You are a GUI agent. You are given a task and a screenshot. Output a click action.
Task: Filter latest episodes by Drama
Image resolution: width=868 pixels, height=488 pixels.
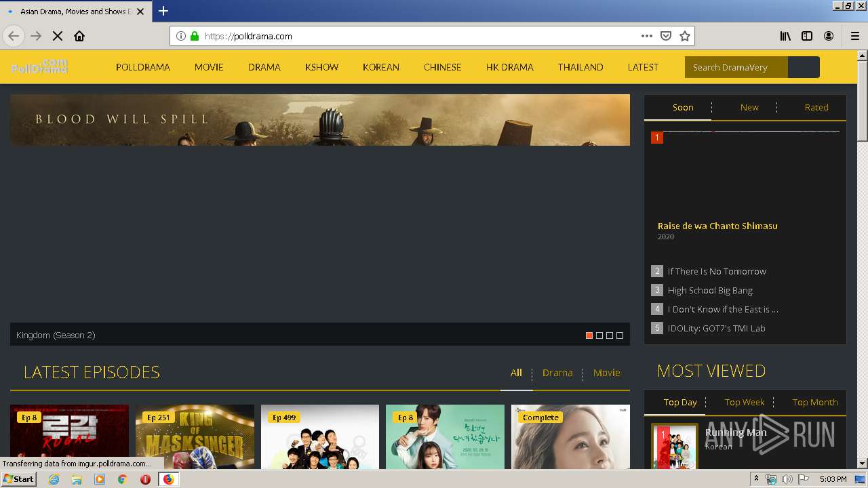(557, 373)
